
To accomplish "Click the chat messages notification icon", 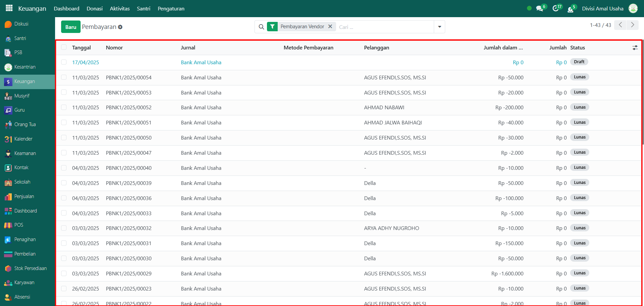I will [x=540, y=9].
